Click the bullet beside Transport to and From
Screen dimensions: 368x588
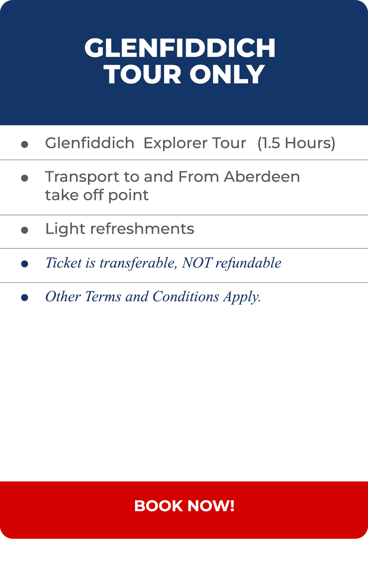pyautogui.click(x=25, y=178)
